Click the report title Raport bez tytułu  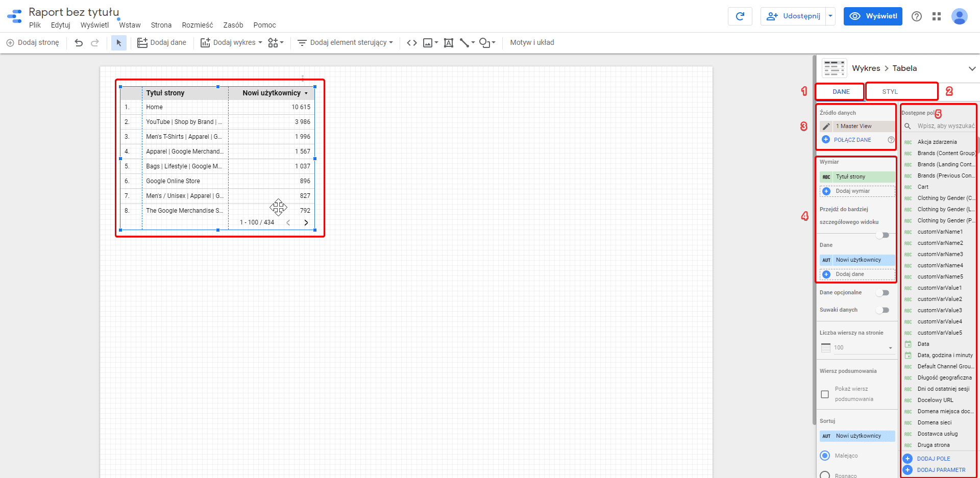73,12
